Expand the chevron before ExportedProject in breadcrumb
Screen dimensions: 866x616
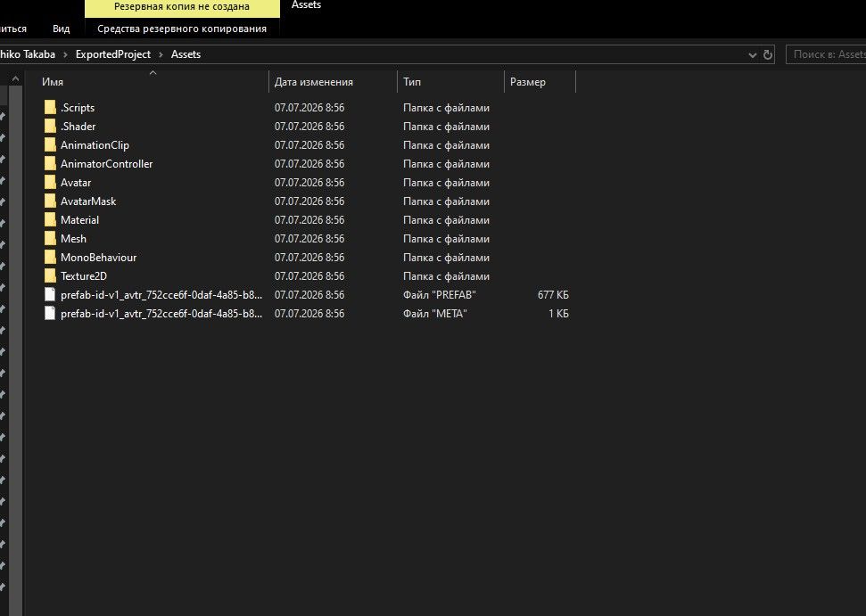click(x=65, y=54)
